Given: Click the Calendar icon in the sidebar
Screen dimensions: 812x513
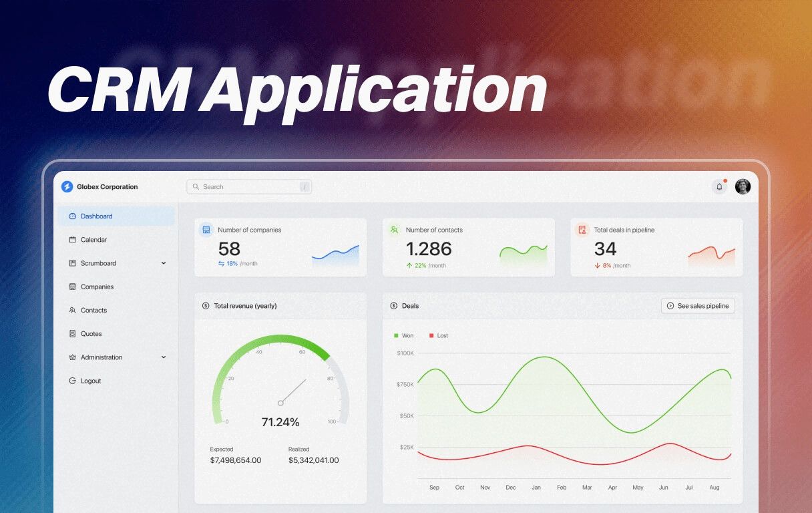Looking at the screenshot, I should (x=73, y=240).
